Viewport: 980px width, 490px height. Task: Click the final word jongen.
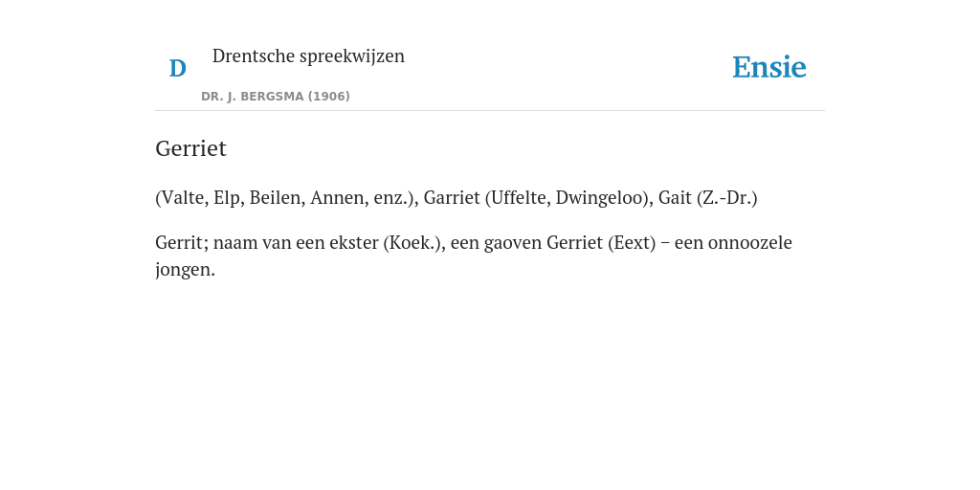point(183,270)
